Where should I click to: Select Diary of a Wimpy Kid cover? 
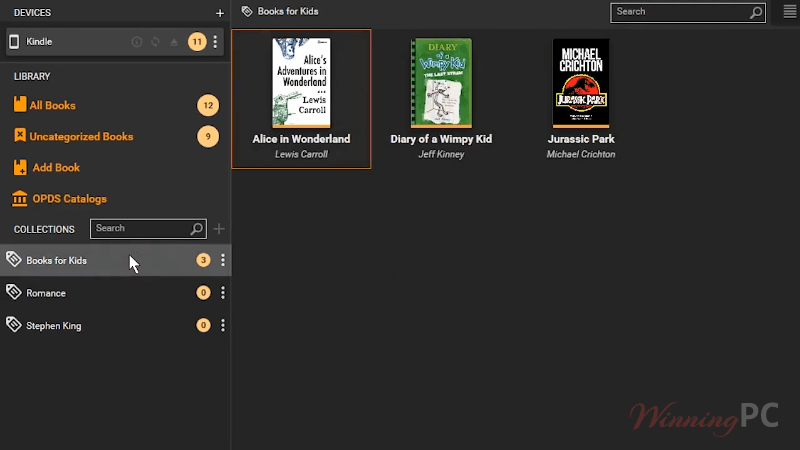(441, 82)
